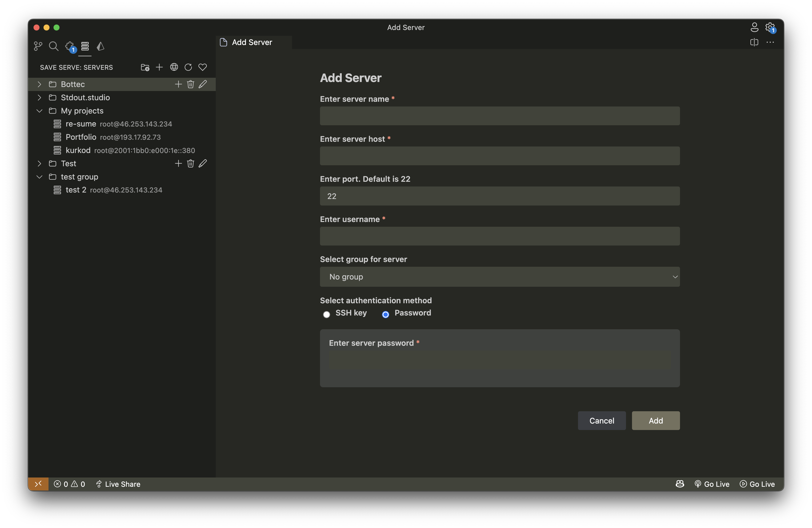Screen dimensions: 812x528
Task: Add a new server group folder icon
Action: pos(145,67)
